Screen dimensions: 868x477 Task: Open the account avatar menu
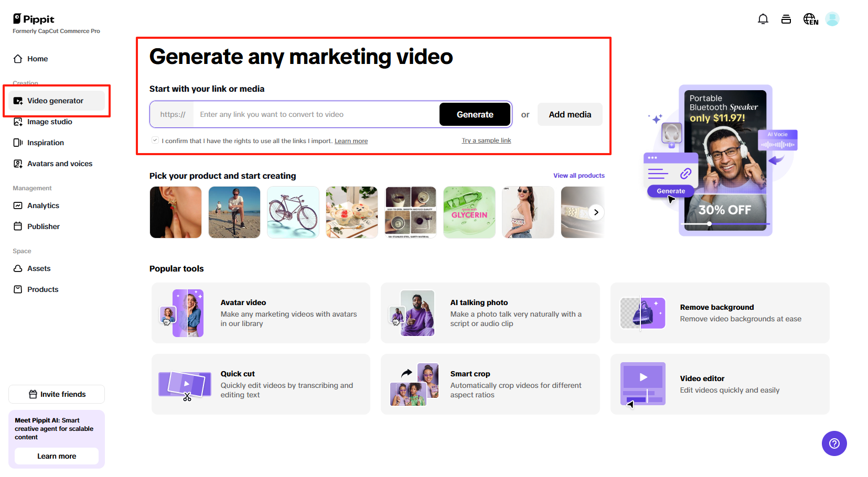[x=833, y=18]
